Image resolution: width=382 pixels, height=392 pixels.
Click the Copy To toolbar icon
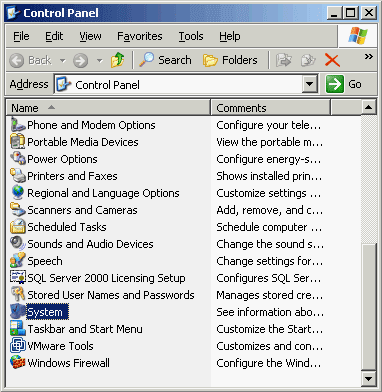pos(308,60)
